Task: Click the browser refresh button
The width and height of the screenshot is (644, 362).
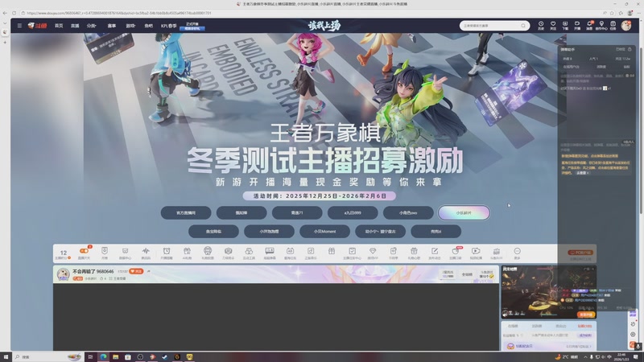Action: tap(14, 13)
